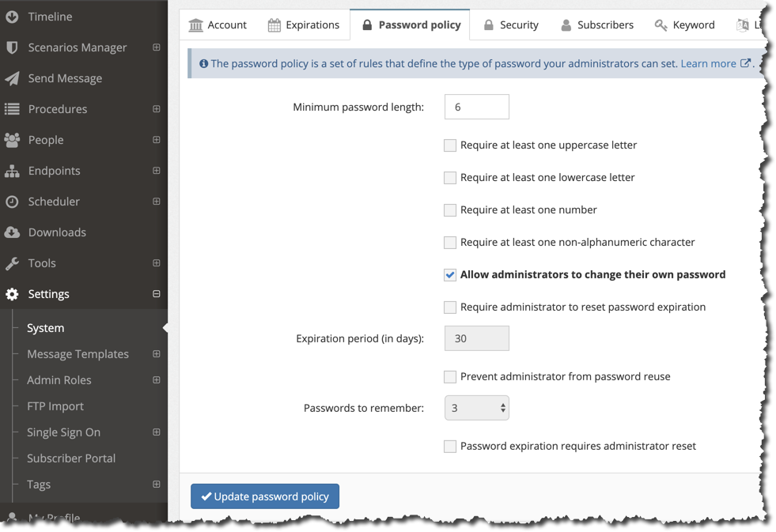This screenshot has width=776, height=532.
Task: Select the Password policy tab
Action: coord(411,25)
